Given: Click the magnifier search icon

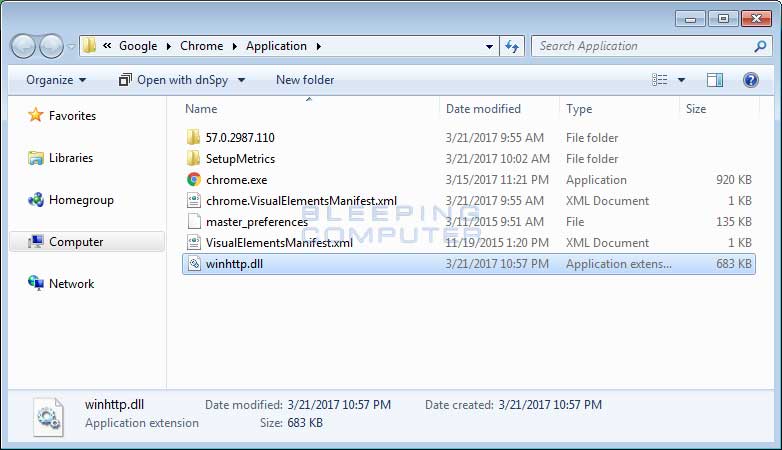Looking at the screenshot, I should pyautogui.click(x=760, y=46).
